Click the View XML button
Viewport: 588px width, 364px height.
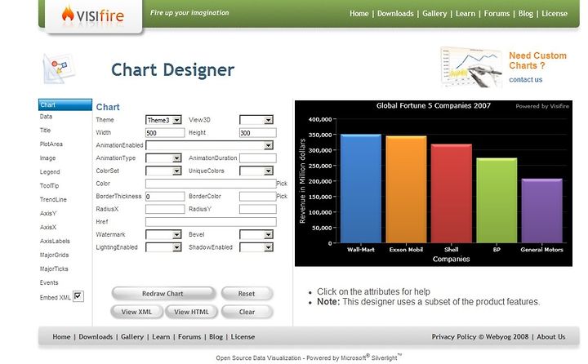(x=137, y=312)
